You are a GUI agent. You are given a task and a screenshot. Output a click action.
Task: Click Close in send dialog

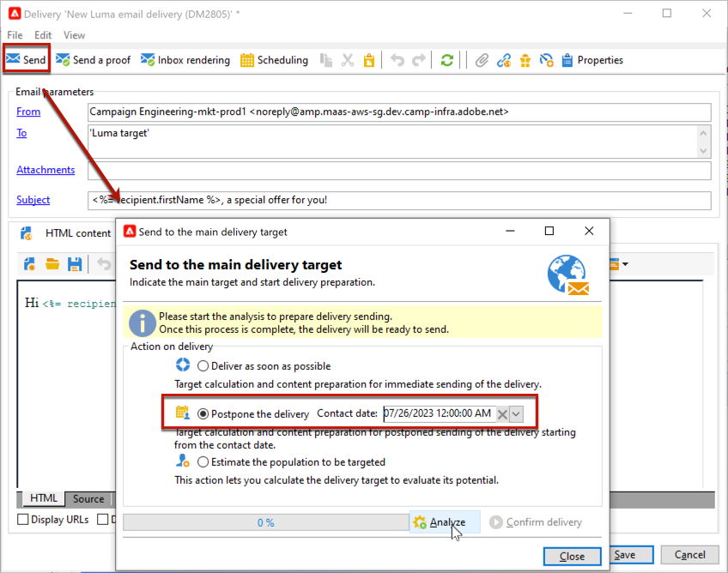pyautogui.click(x=572, y=557)
